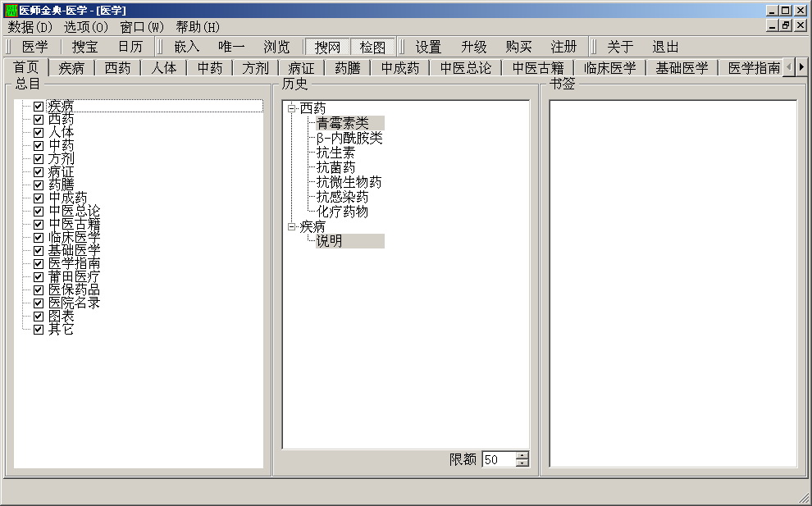Switch to the 疾病 tab
Viewport: 812px width, 506px height.
click(71, 68)
